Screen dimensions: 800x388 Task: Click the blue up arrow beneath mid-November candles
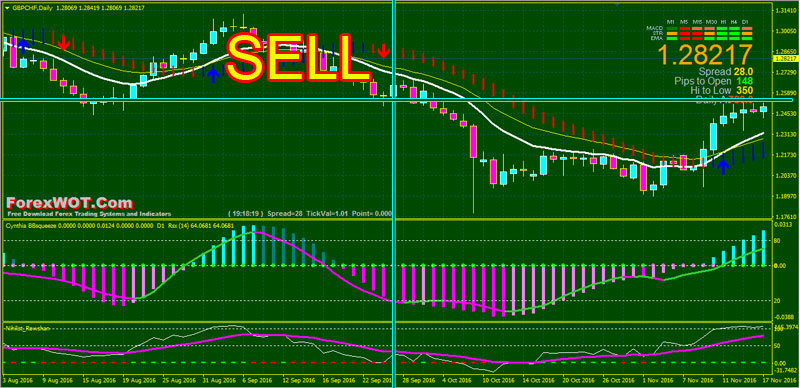coord(722,166)
